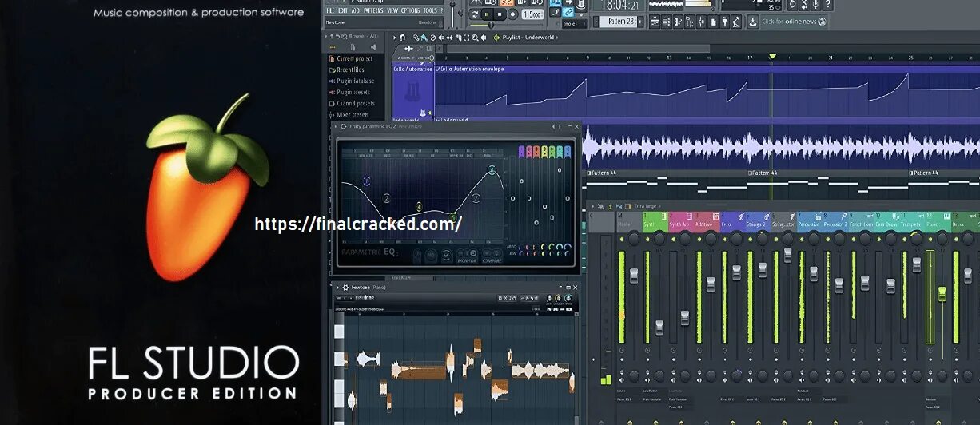Open the VIEW menu
The height and width of the screenshot is (425, 980).
[392, 10]
